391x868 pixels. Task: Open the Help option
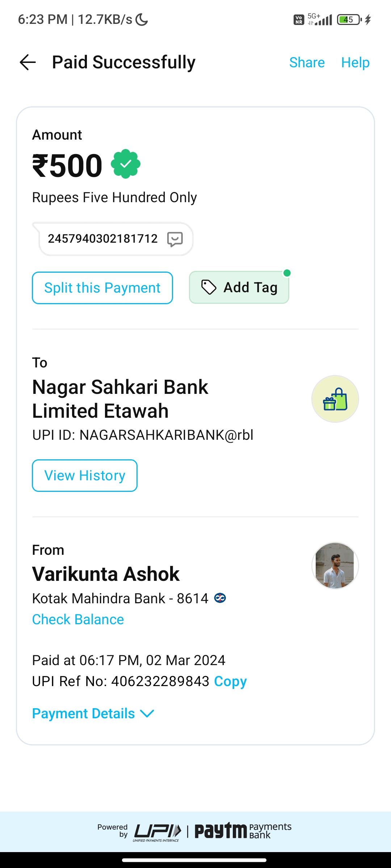coord(355,63)
